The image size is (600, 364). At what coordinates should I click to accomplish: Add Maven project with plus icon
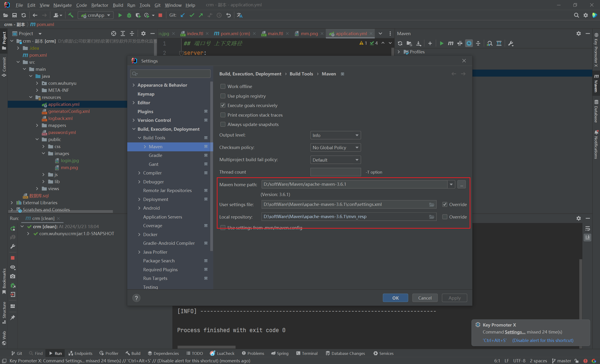pyautogui.click(x=430, y=43)
